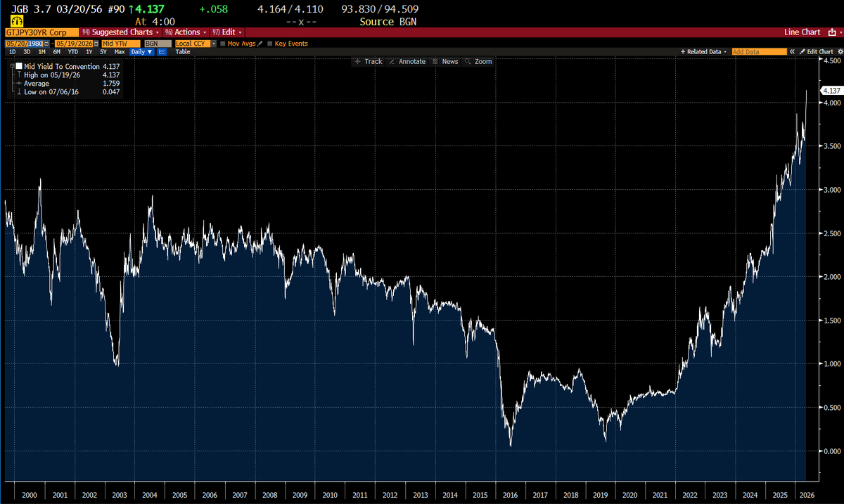Select the YTD range tab
This screenshot has width=844, height=504.
pyautogui.click(x=72, y=51)
